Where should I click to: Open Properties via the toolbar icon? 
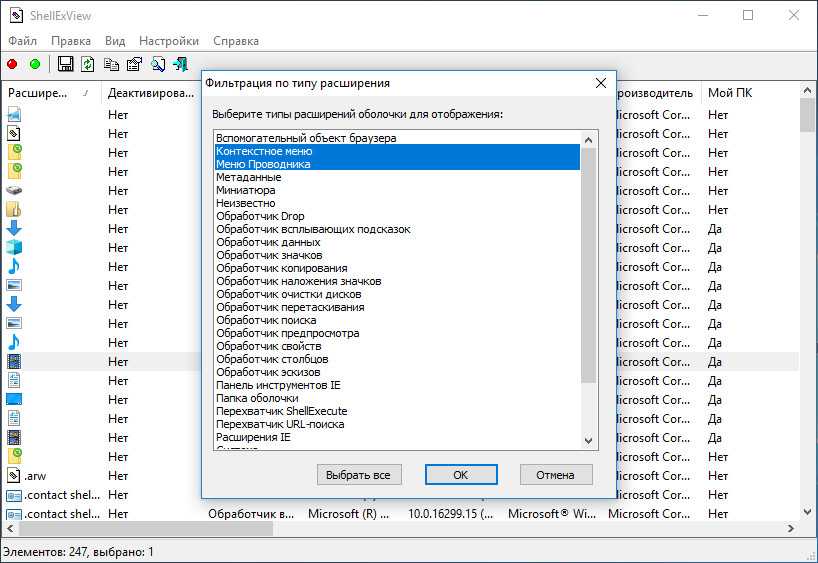tap(134, 64)
